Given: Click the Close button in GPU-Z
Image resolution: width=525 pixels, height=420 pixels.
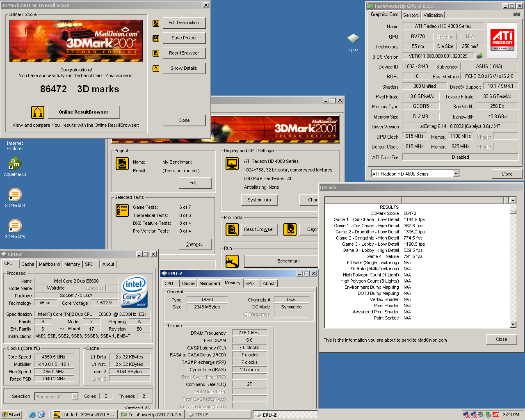Looking at the screenshot, I should point(507,174).
